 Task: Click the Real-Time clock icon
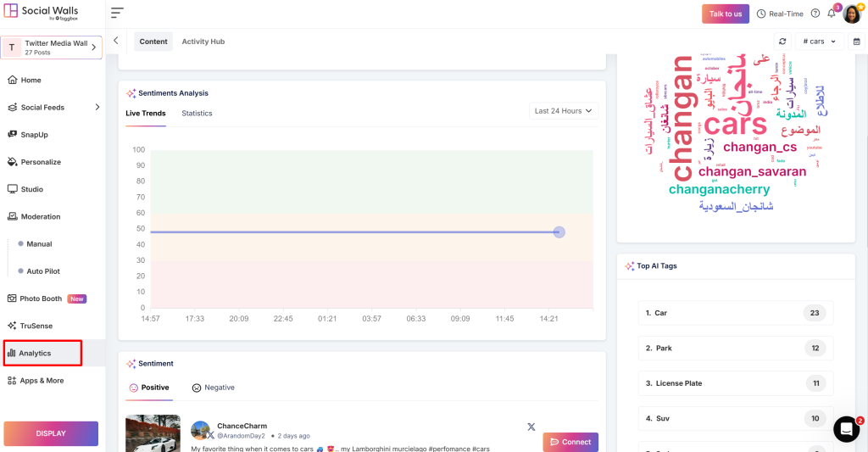(761, 14)
